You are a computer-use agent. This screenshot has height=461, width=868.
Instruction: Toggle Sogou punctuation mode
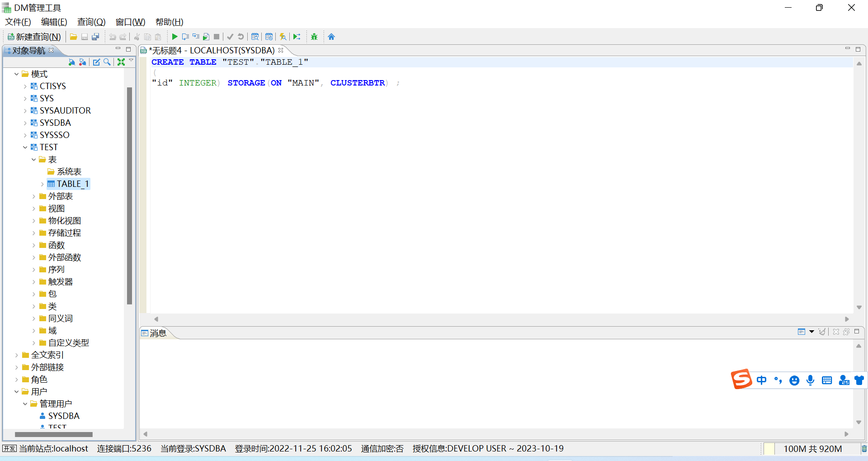[x=778, y=380]
